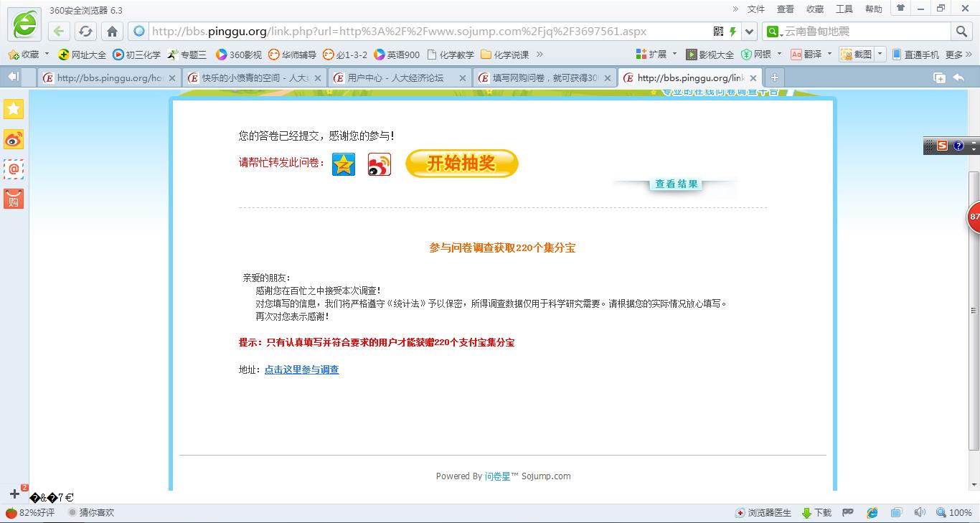Image resolution: width=980 pixels, height=523 pixels.
Task: Restore recently closed tab arrow icon
Action: tap(958, 77)
